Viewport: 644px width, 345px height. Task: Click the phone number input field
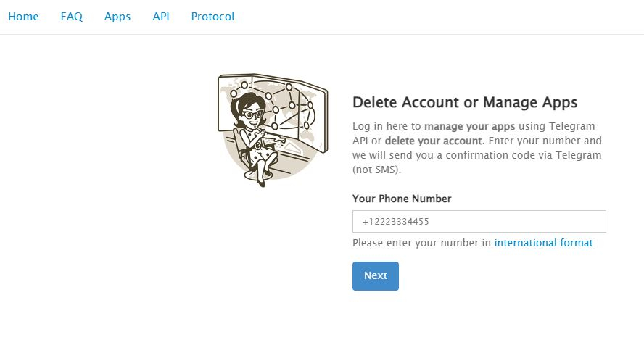tap(479, 221)
